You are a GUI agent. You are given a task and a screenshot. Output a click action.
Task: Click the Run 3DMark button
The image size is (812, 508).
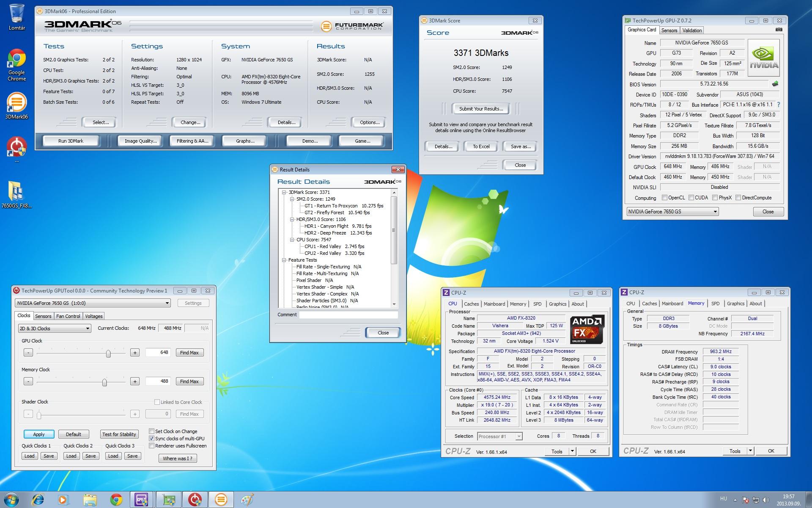tap(71, 141)
